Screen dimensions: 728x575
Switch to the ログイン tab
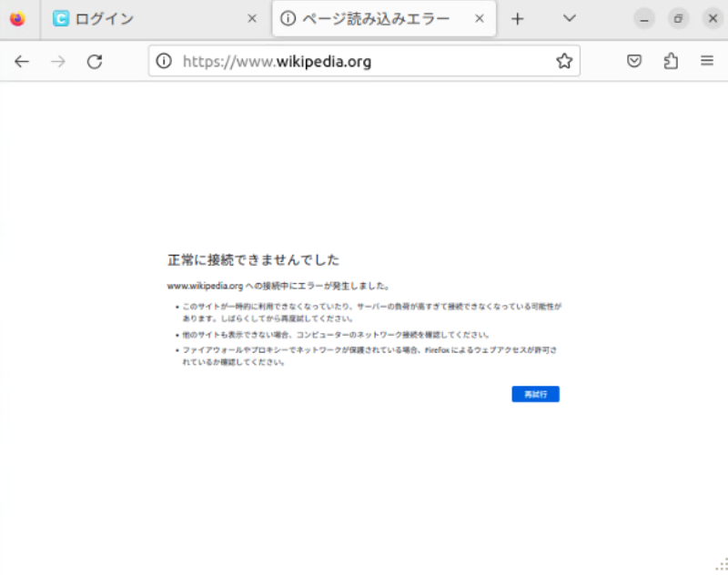154,19
